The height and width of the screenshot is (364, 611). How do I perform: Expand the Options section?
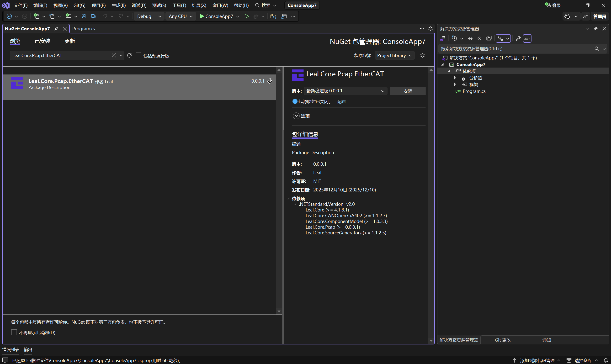296,116
